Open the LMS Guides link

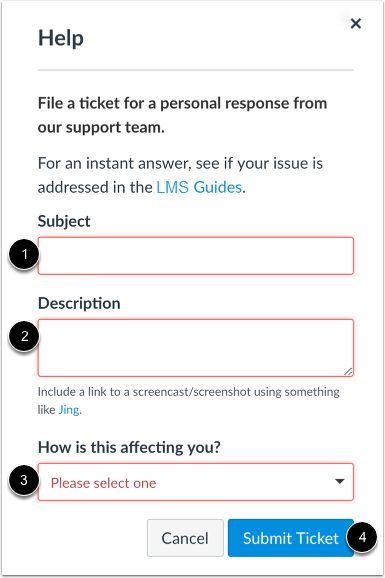(x=199, y=187)
